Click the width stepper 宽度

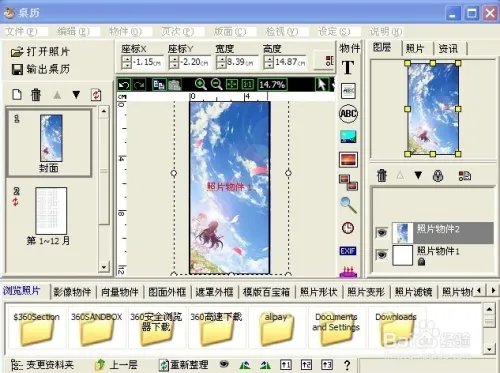coord(221,62)
